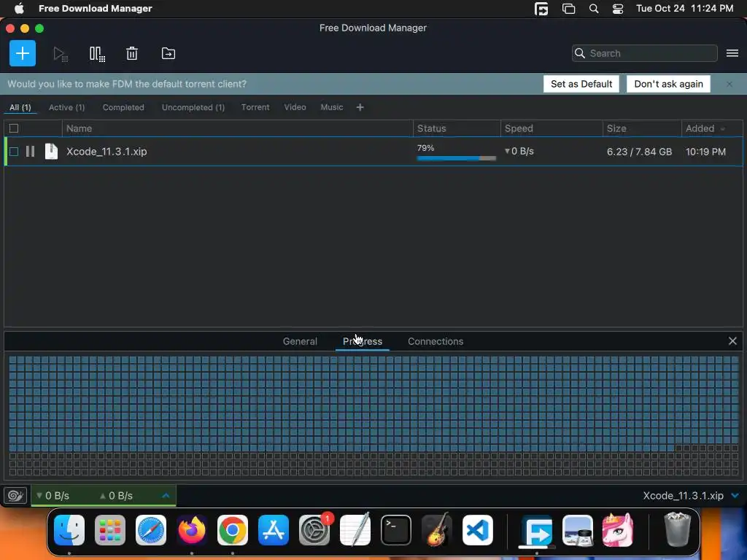Viewport: 747px width, 560px height.
Task: Open the Completed tab
Action: [123, 108]
